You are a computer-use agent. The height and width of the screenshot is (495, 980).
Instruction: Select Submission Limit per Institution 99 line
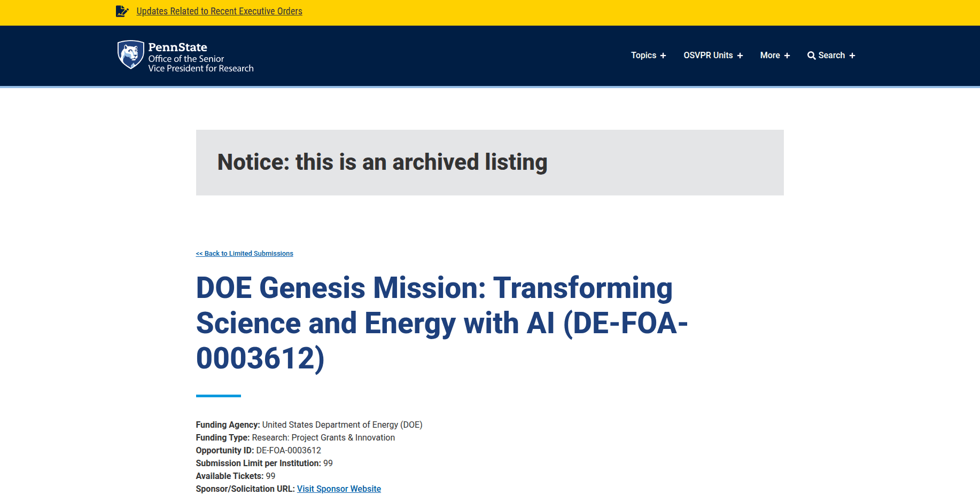pos(264,463)
